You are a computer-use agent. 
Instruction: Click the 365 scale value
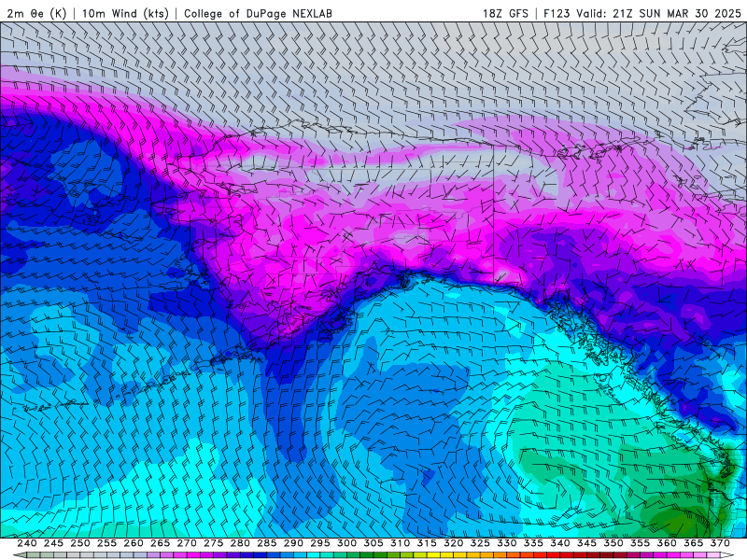(x=694, y=543)
